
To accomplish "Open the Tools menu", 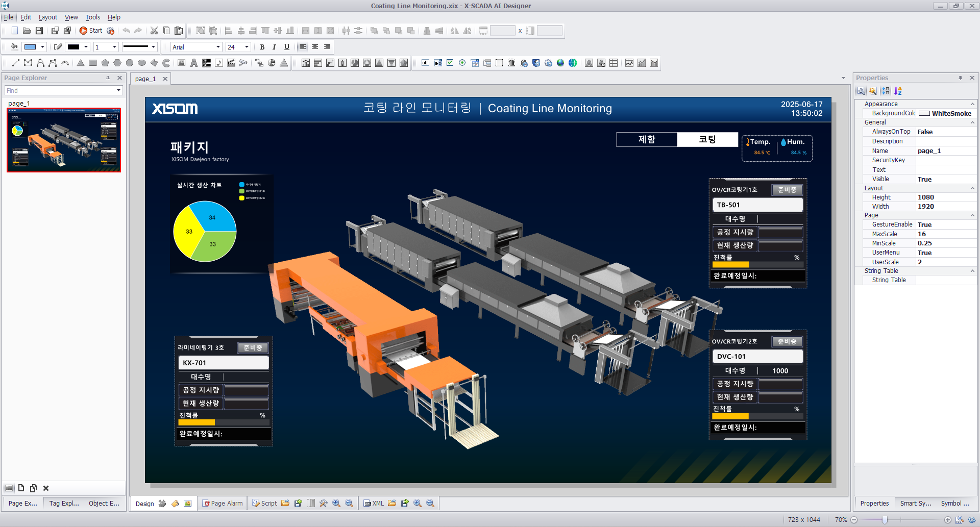I will click(x=92, y=17).
